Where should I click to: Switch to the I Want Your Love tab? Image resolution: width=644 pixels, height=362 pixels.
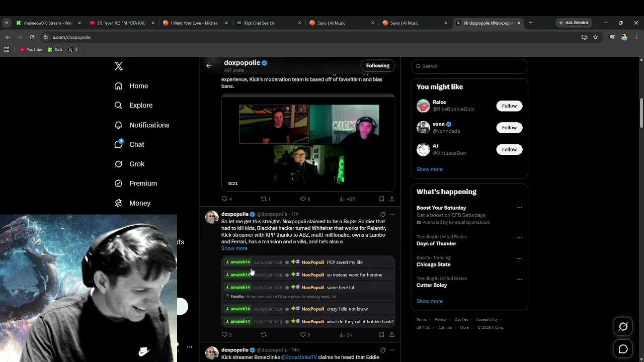pyautogui.click(x=195, y=23)
